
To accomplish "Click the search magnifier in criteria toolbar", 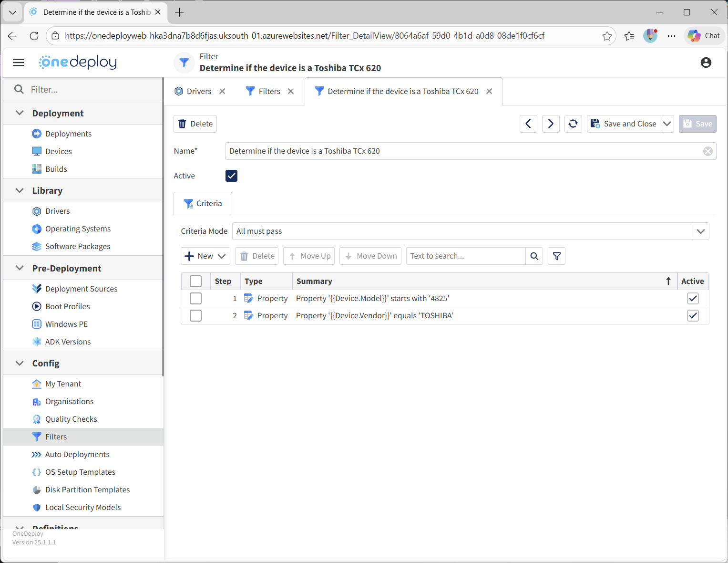I will (534, 256).
